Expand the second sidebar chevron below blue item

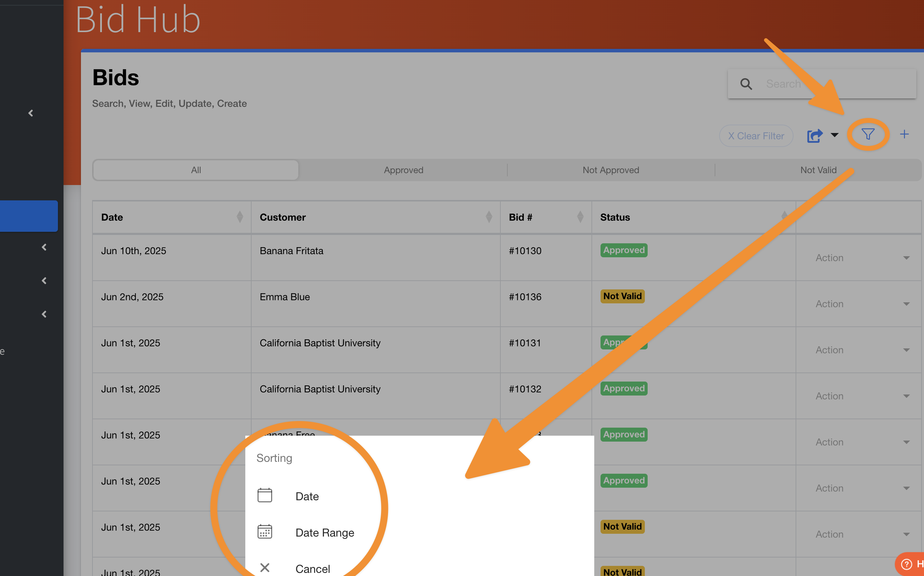[x=44, y=281]
